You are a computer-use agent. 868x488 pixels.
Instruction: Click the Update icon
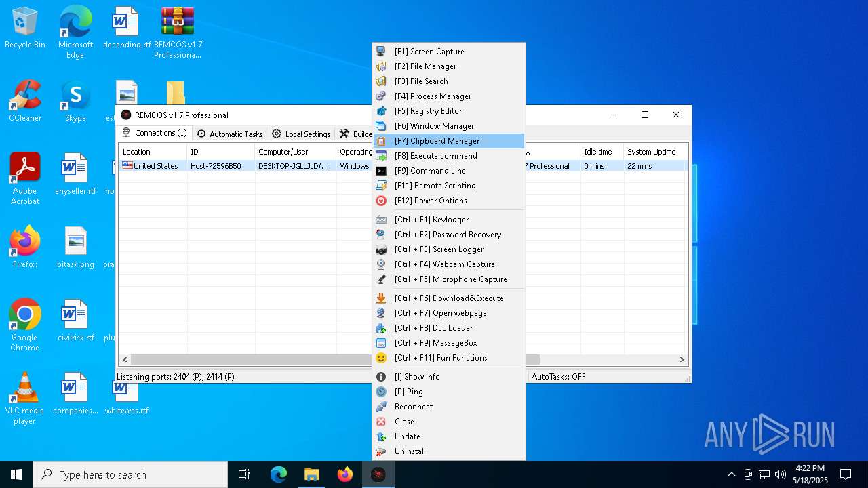[x=381, y=436]
